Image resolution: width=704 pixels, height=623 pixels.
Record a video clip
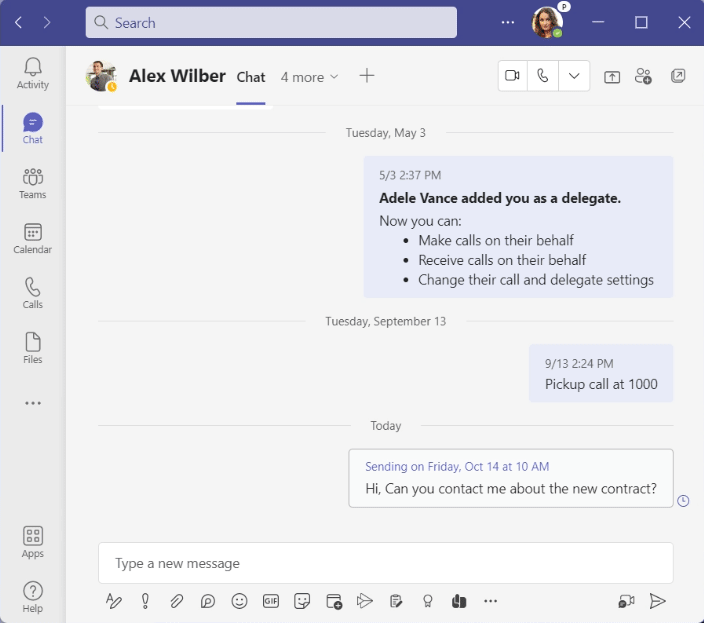click(x=626, y=601)
